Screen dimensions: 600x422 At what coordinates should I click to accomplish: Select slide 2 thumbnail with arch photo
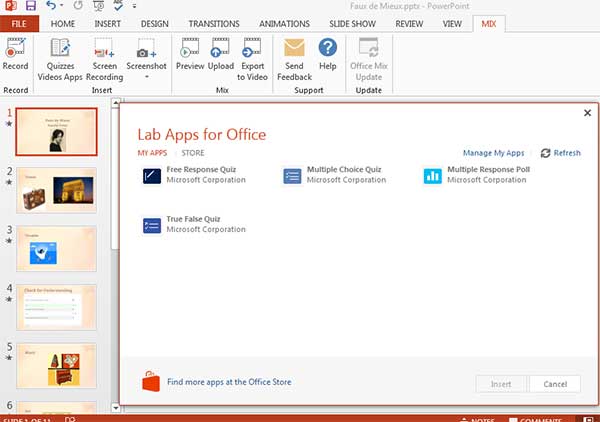click(57, 190)
